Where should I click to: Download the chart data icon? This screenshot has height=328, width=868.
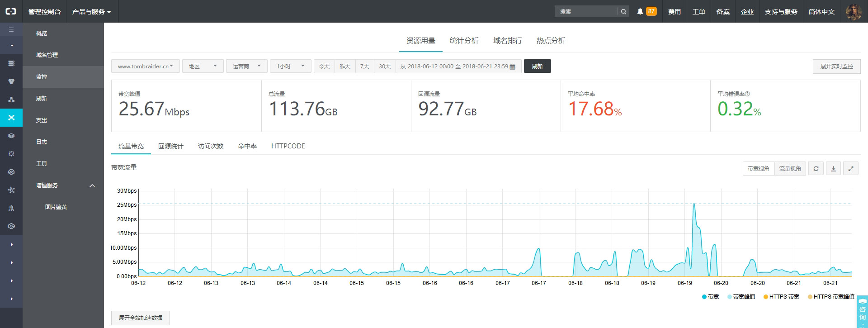pos(833,169)
